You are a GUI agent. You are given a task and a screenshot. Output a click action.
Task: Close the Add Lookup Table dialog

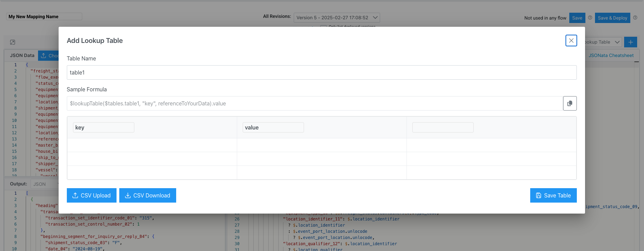tap(571, 41)
